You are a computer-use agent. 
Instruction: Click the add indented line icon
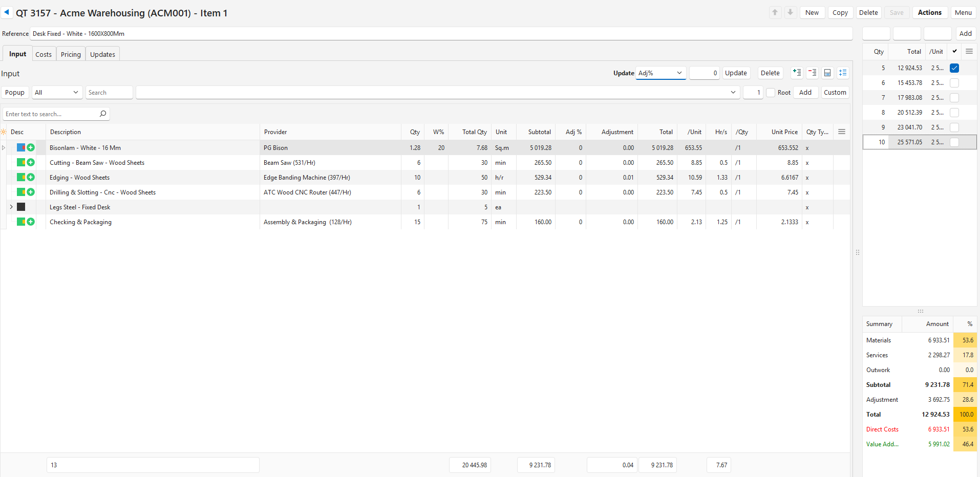click(x=797, y=73)
